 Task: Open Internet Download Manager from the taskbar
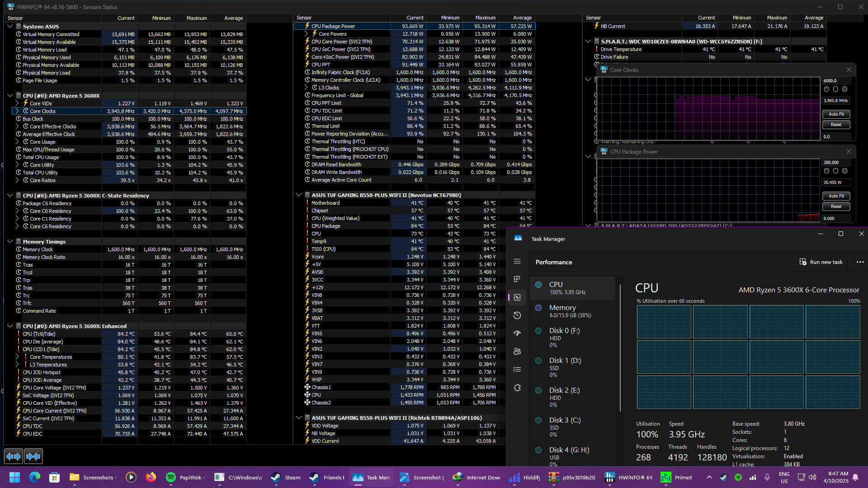[x=476, y=478]
